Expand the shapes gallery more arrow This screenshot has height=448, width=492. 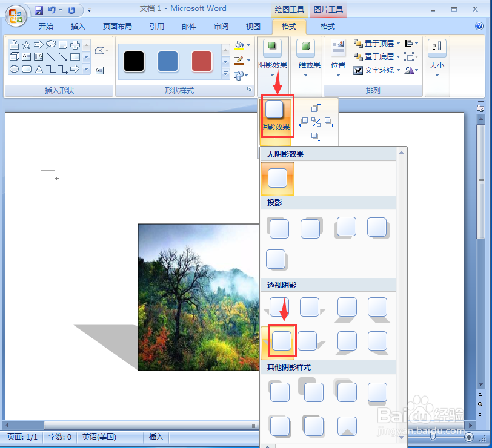click(87, 69)
